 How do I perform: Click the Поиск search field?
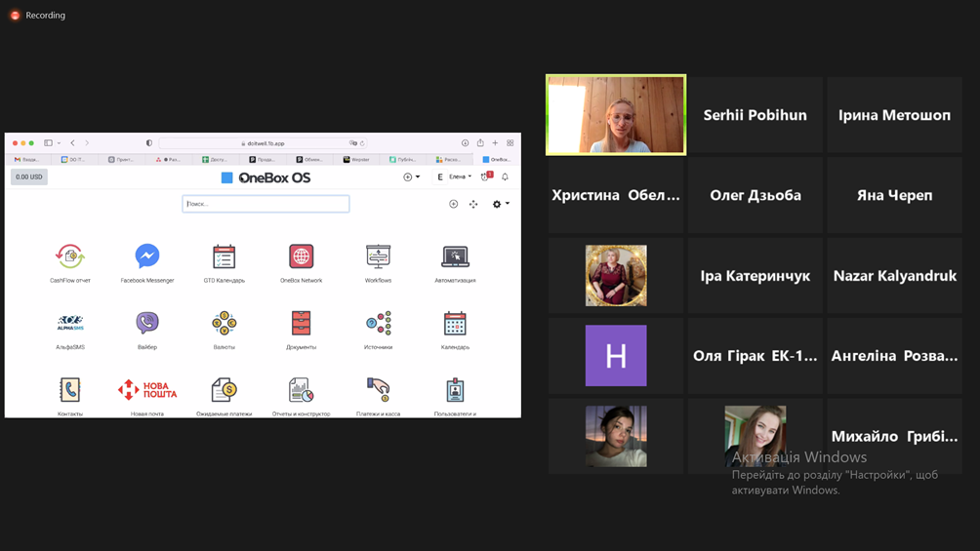click(265, 204)
